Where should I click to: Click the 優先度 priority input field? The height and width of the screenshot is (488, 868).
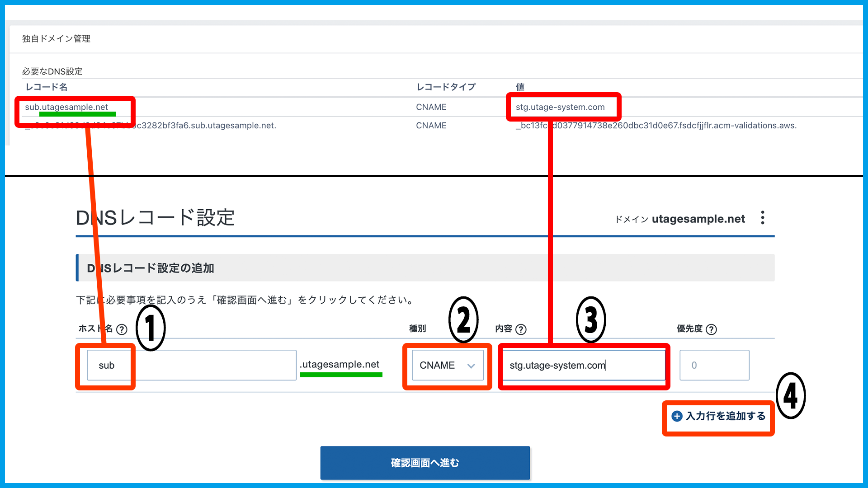(714, 365)
